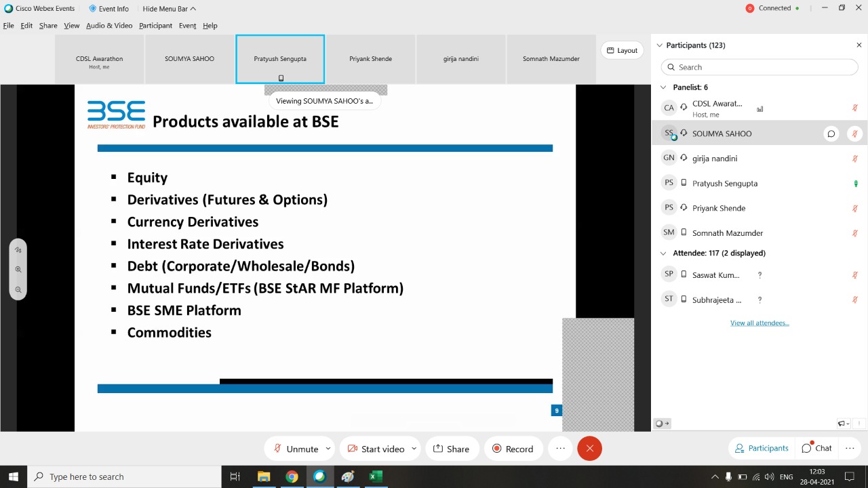
Task: Open the Chat panel
Action: pos(816,448)
